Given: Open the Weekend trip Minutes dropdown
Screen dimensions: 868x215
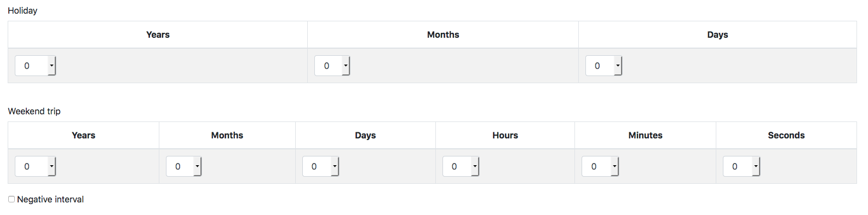Looking at the screenshot, I should [x=600, y=166].
